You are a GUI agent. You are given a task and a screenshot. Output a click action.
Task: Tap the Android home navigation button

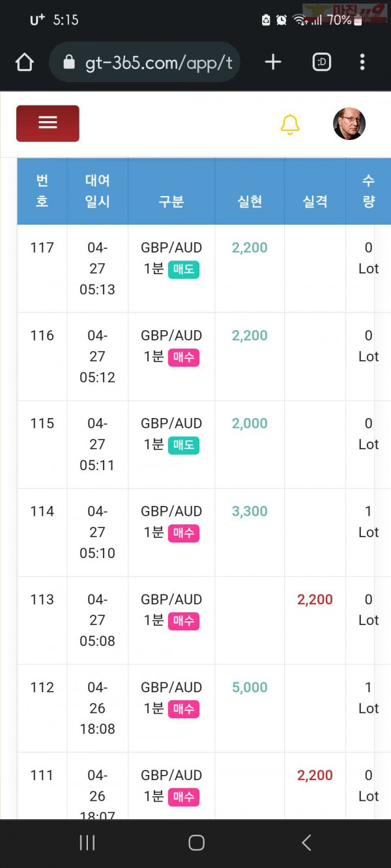[196, 843]
